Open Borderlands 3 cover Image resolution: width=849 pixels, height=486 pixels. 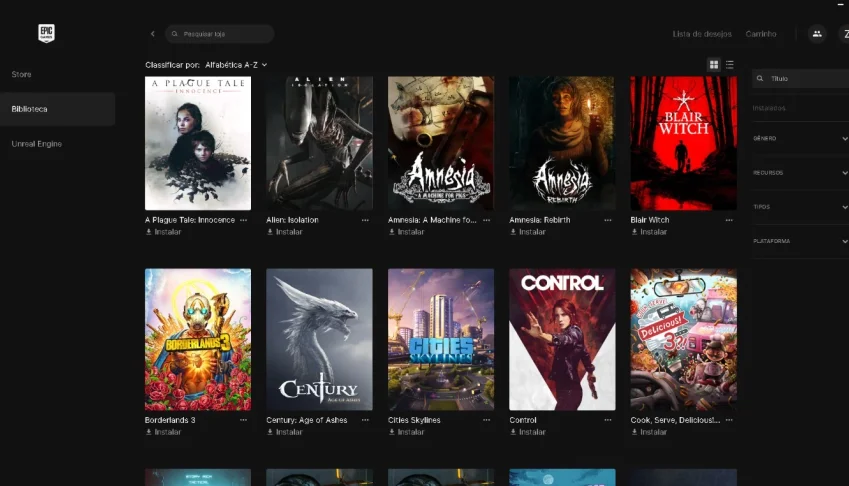tap(198, 339)
